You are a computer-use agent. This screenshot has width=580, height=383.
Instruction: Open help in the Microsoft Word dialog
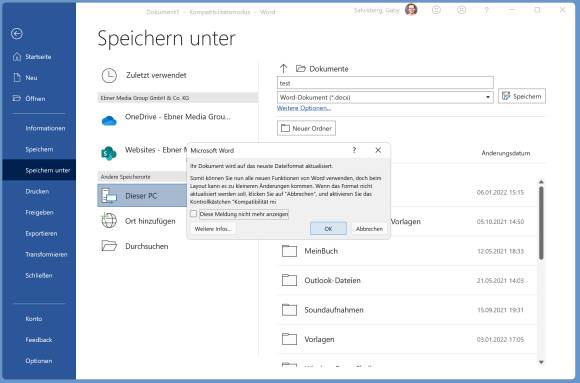point(354,150)
